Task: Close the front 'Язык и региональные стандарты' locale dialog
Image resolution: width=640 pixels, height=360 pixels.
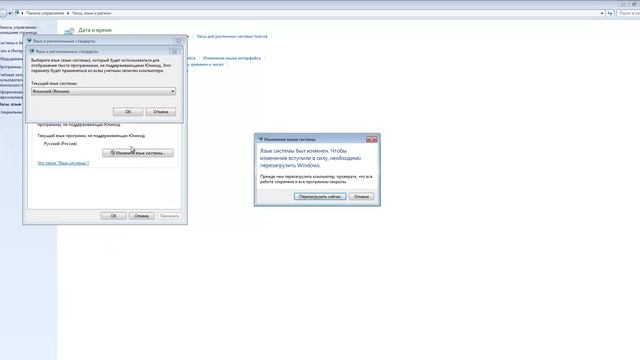Action: tap(174, 51)
